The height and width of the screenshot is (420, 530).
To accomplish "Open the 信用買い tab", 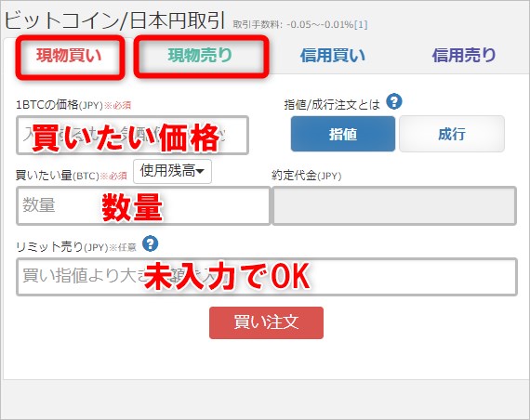I will click(x=333, y=56).
